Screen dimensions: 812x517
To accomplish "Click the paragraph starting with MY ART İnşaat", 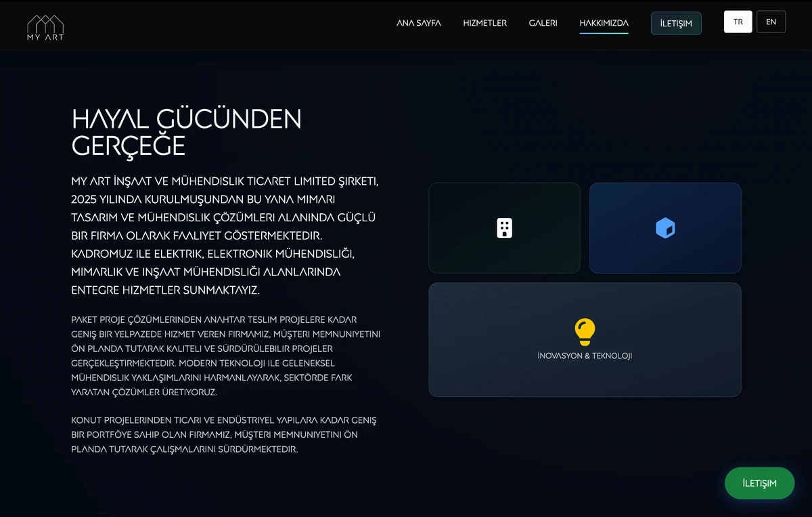I will [x=223, y=236].
